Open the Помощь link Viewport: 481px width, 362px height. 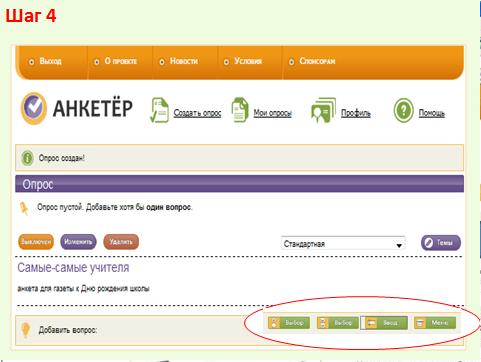point(432,113)
